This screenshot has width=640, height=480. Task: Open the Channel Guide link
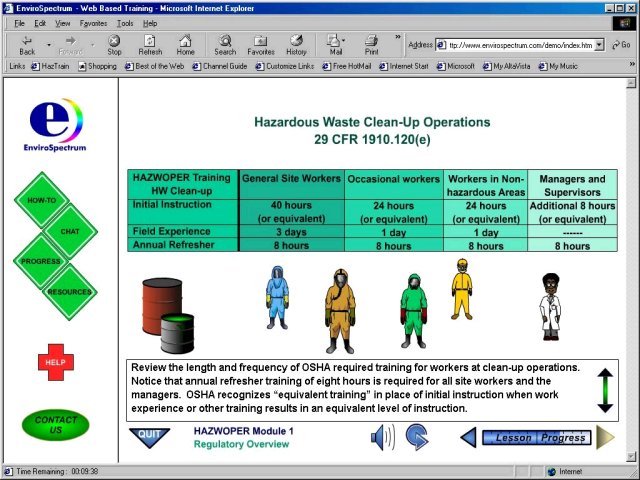220,66
